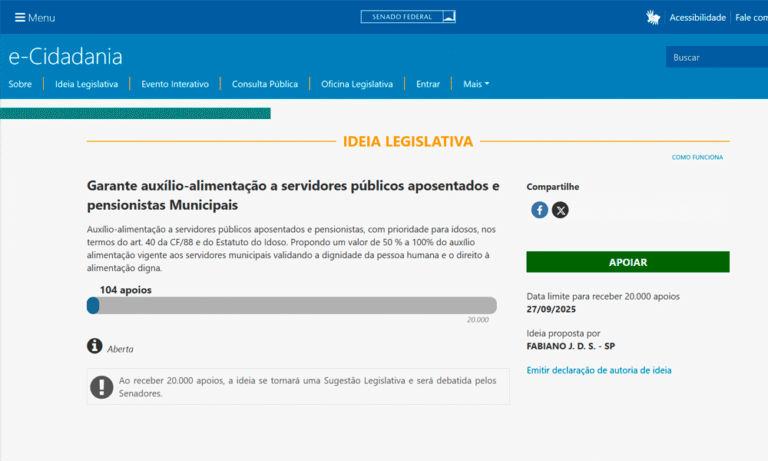Image resolution: width=768 pixels, height=461 pixels.
Task: Click the Aberta status text
Action: (120, 349)
